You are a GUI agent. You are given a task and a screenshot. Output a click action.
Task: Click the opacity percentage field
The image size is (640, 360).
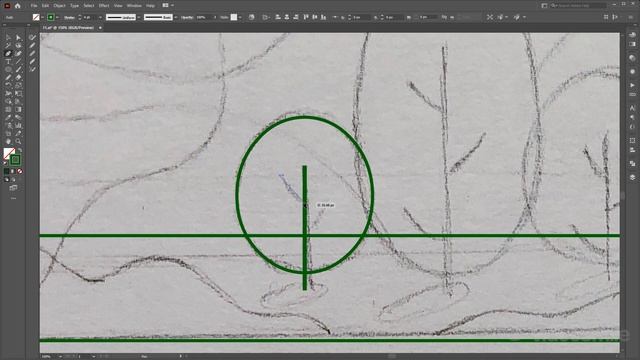pyautogui.click(x=204, y=17)
